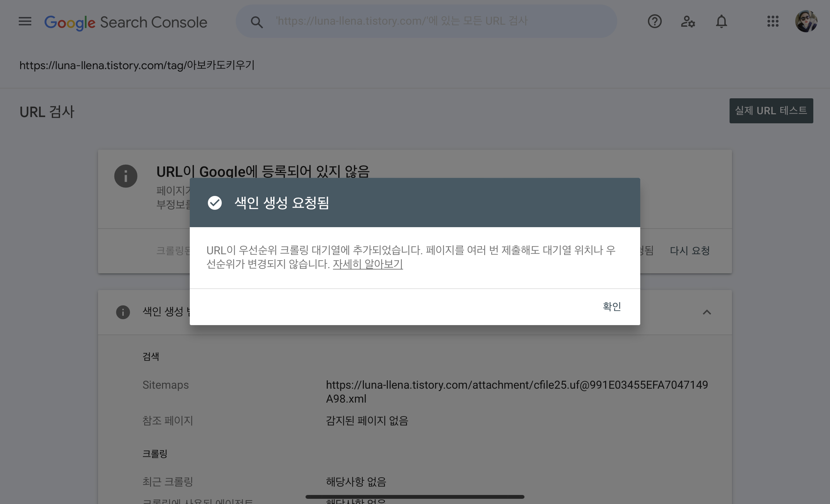The image size is (830, 504).
Task: Click the inspected URL text at top
Action: point(137,65)
